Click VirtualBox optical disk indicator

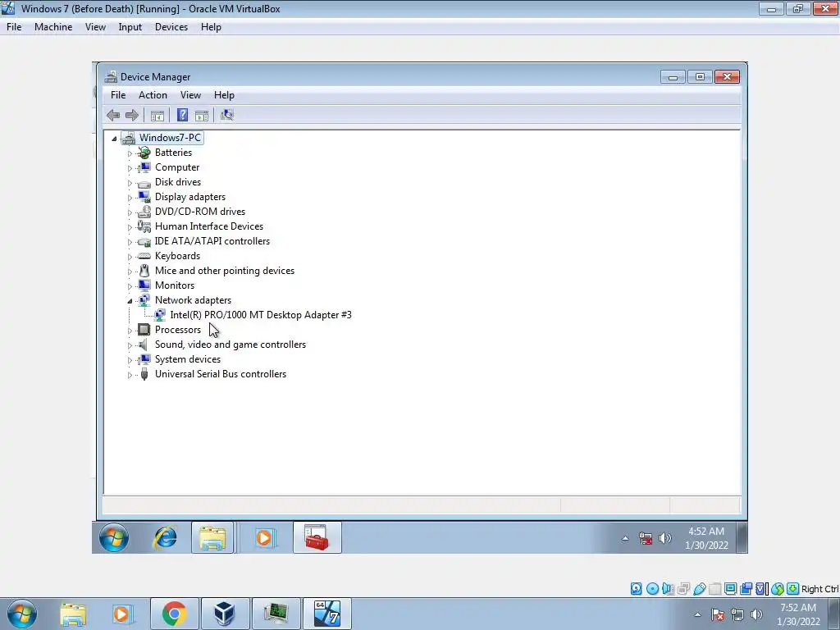click(x=652, y=589)
